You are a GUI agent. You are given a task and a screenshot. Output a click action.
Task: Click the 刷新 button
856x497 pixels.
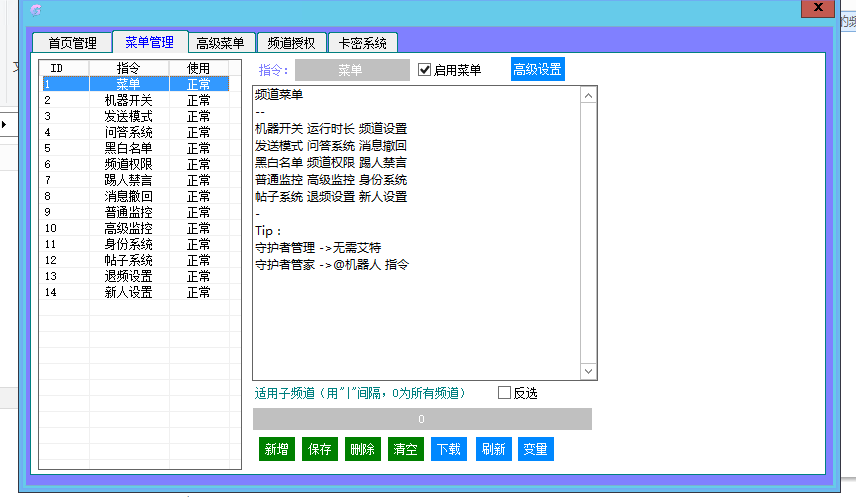tap(494, 449)
